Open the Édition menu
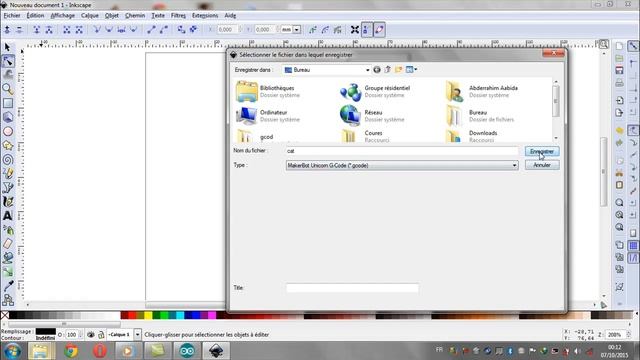This screenshot has width=640, height=360. (35, 16)
